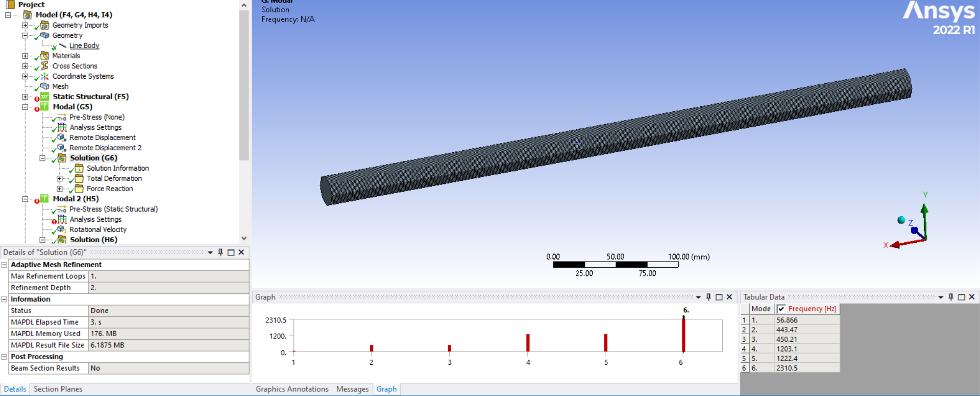Expand the Total Deformation node
This screenshot has width=980, height=396.
[60, 178]
